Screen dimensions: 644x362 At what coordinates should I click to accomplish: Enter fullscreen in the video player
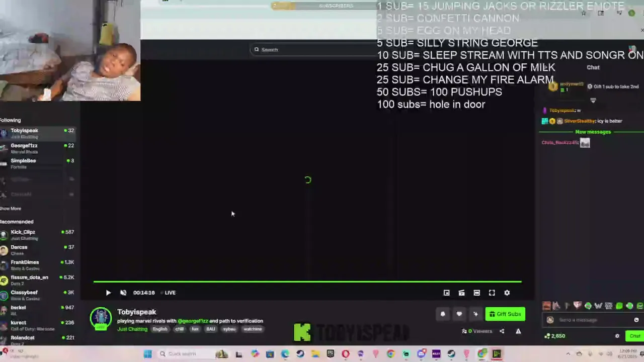(x=492, y=293)
